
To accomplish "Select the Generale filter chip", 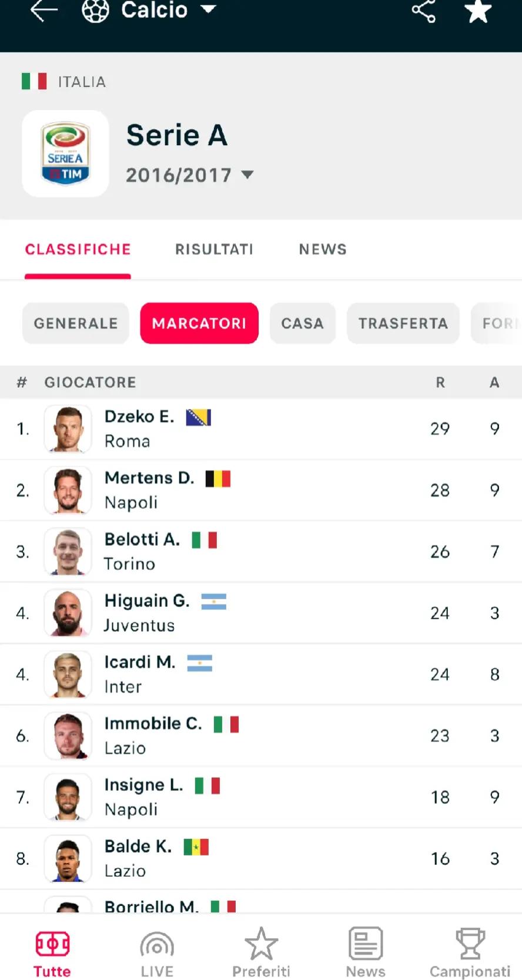I will pyautogui.click(x=76, y=323).
